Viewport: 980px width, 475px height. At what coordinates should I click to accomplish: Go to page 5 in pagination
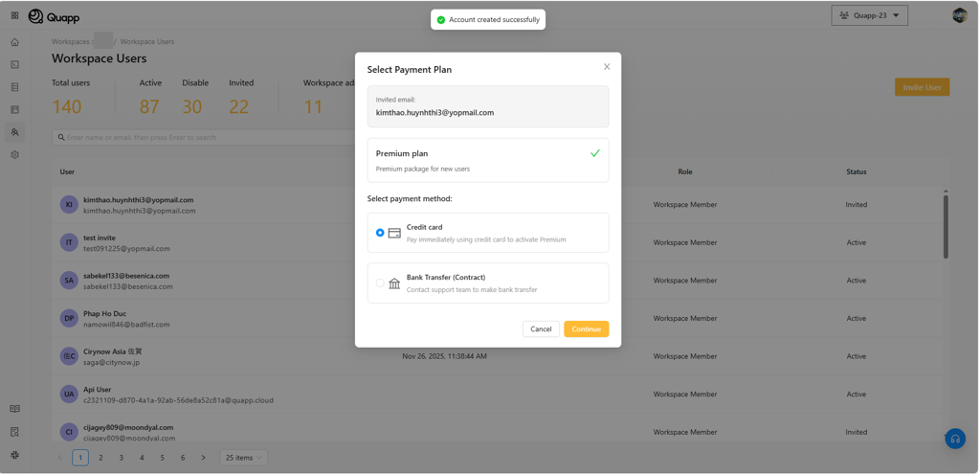pyautogui.click(x=163, y=458)
